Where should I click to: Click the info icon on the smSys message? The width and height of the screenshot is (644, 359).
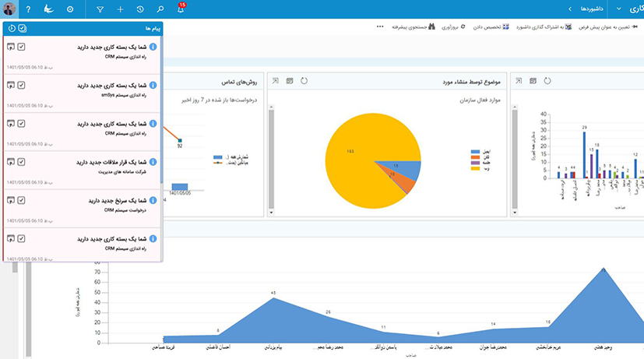[153, 85]
